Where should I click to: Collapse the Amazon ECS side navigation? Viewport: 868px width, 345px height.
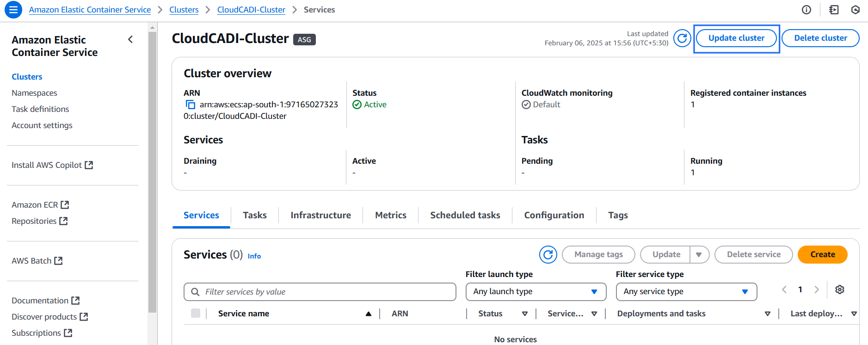point(130,40)
